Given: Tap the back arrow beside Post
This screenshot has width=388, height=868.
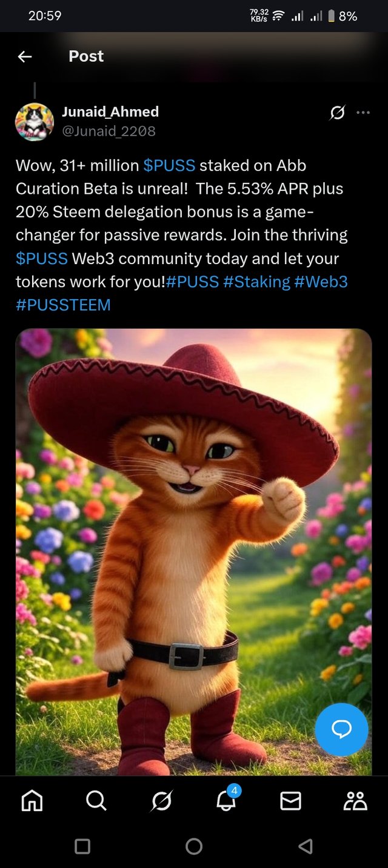Looking at the screenshot, I should pos(25,56).
